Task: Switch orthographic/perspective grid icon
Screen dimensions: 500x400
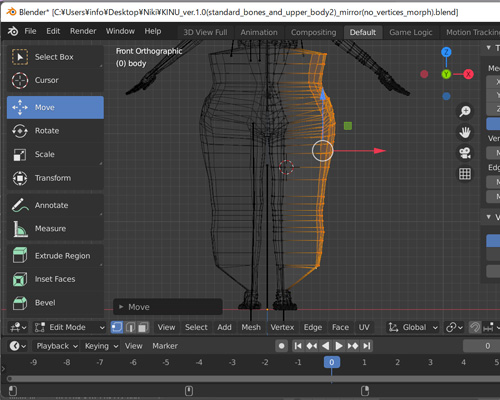Action: coord(465,174)
